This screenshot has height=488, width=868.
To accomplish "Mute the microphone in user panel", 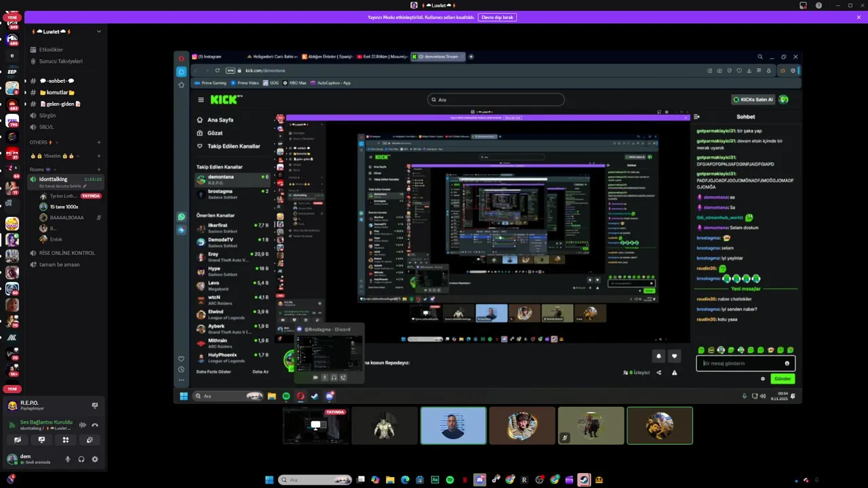I will click(68, 459).
